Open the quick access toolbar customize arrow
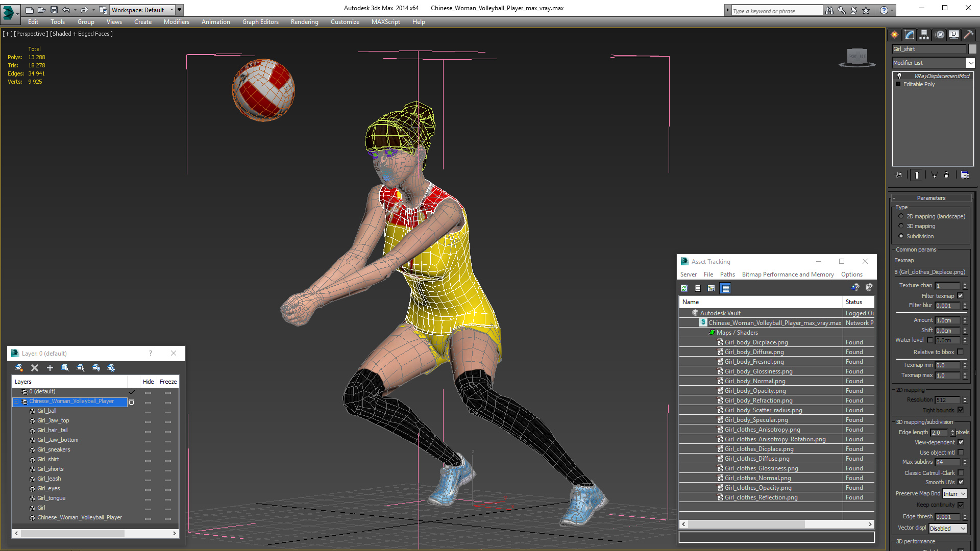This screenshot has width=980, height=551. 180,10
